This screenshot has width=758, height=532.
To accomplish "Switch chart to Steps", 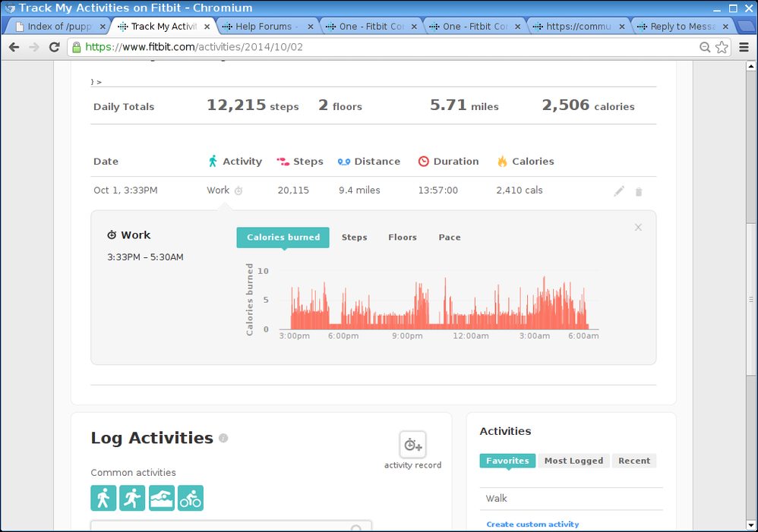I will pyautogui.click(x=355, y=238).
